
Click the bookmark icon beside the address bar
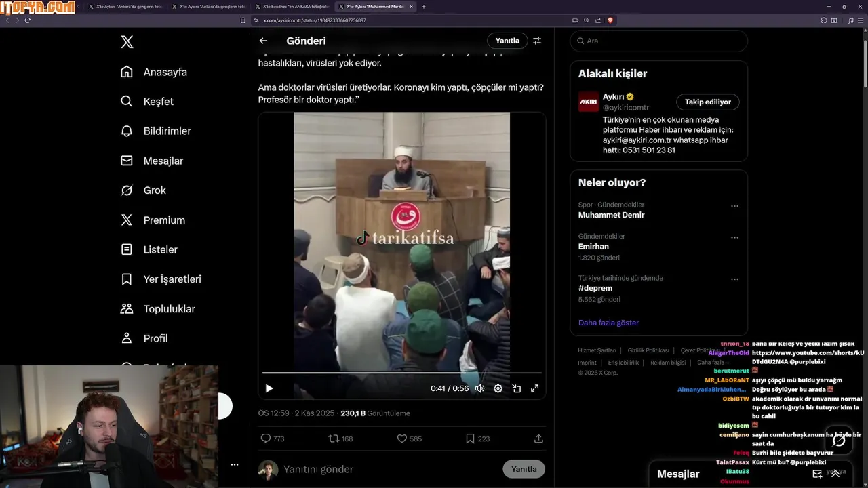(243, 20)
